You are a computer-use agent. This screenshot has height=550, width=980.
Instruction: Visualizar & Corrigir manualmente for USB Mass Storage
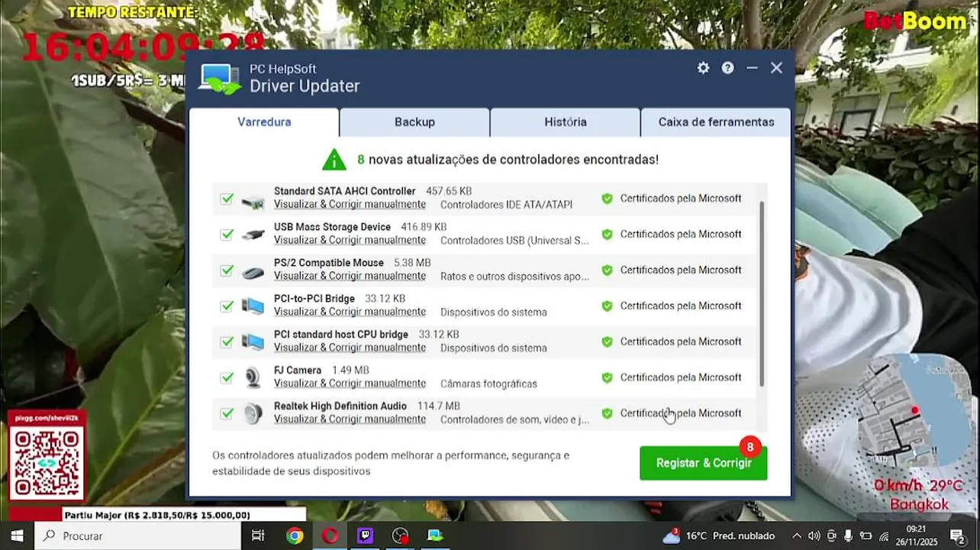350,241
